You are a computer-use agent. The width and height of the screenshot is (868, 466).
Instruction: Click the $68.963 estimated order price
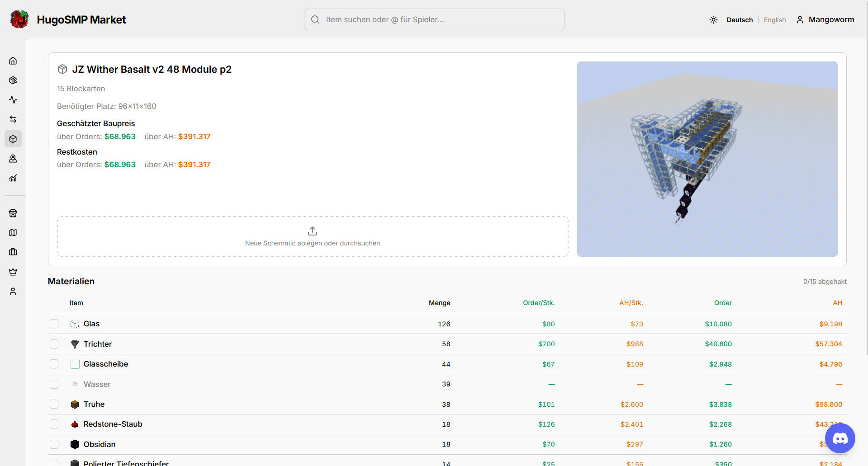(120, 137)
